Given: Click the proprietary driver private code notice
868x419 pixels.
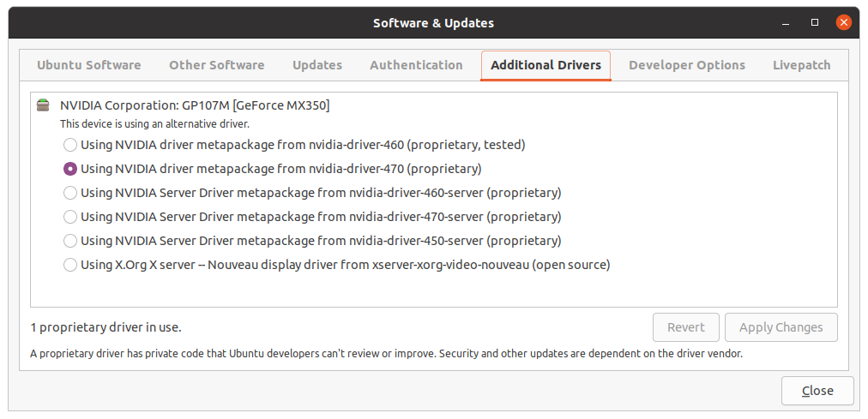Looking at the screenshot, I should click(x=386, y=354).
